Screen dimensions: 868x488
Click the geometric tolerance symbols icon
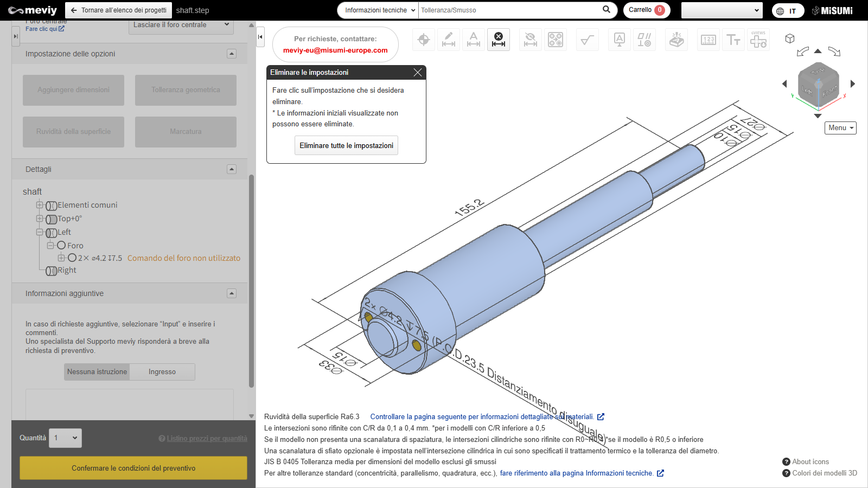point(644,40)
